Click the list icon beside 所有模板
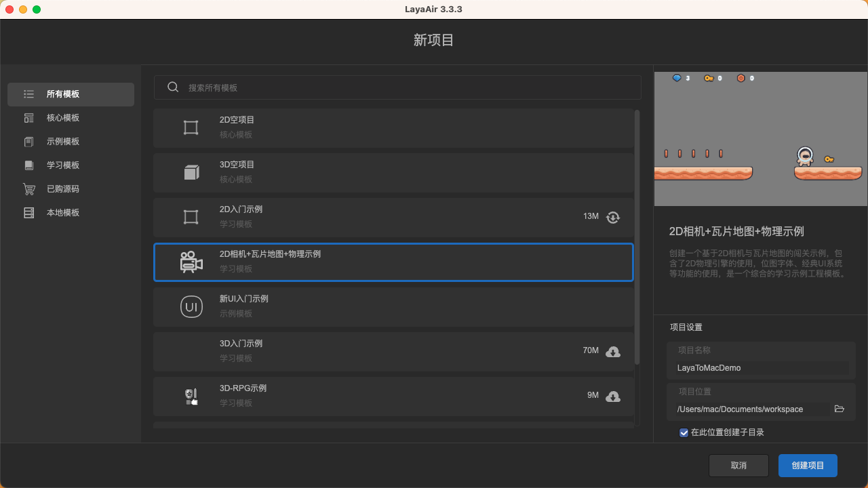 click(x=28, y=94)
